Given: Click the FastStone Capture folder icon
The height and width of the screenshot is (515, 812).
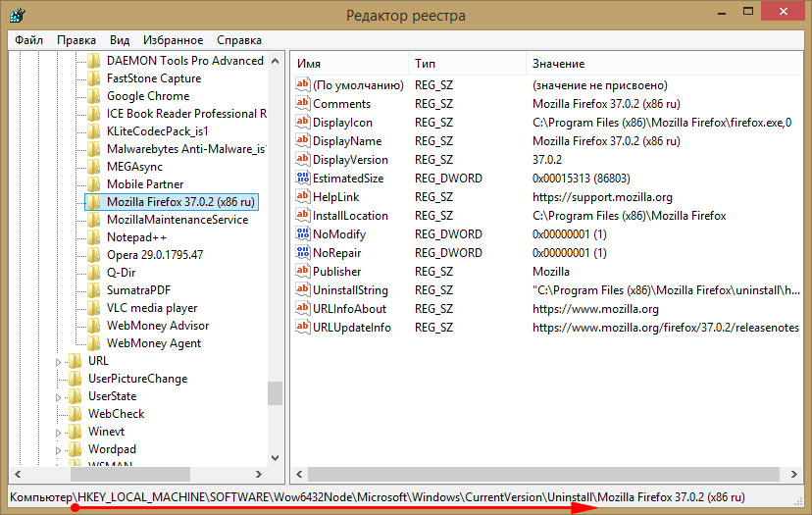Looking at the screenshot, I should (x=94, y=78).
